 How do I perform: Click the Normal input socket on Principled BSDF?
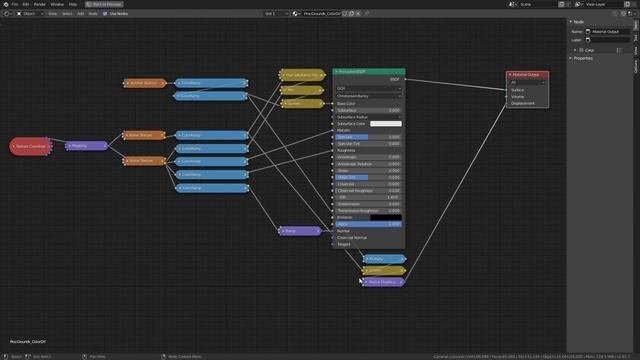pyautogui.click(x=333, y=231)
